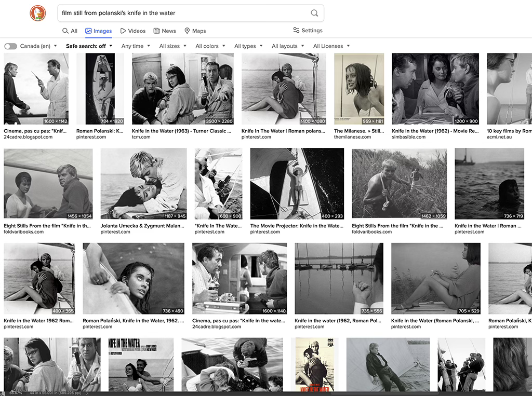This screenshot has height=396, width=532.
Task: Open the 735 × 556 harbor thumbnail
Action: (339, 278)
